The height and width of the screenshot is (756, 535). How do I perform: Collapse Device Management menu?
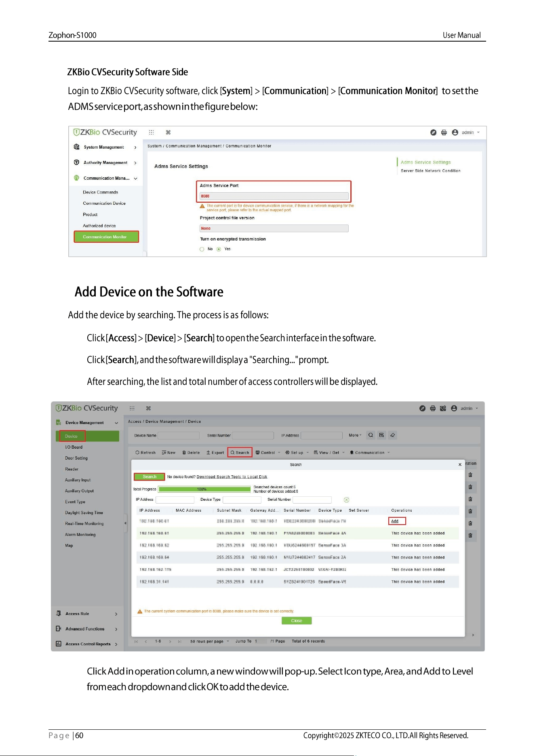click(116, 423)
